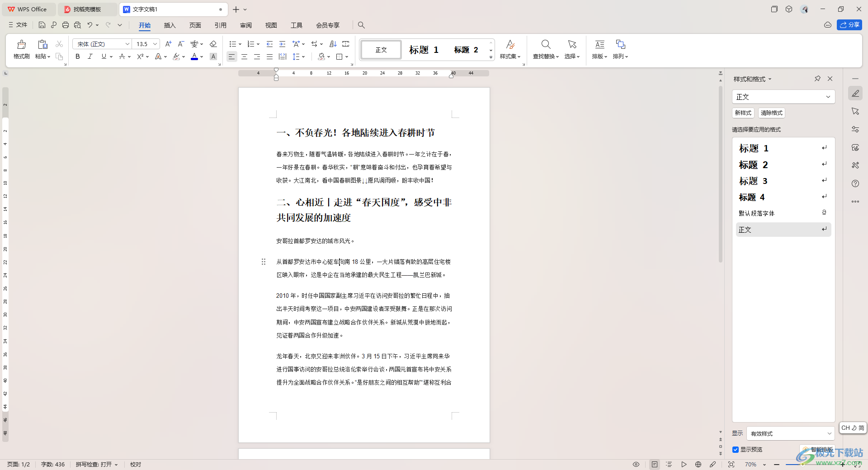Toggle justify alignment button

click(x=269, y=56)
